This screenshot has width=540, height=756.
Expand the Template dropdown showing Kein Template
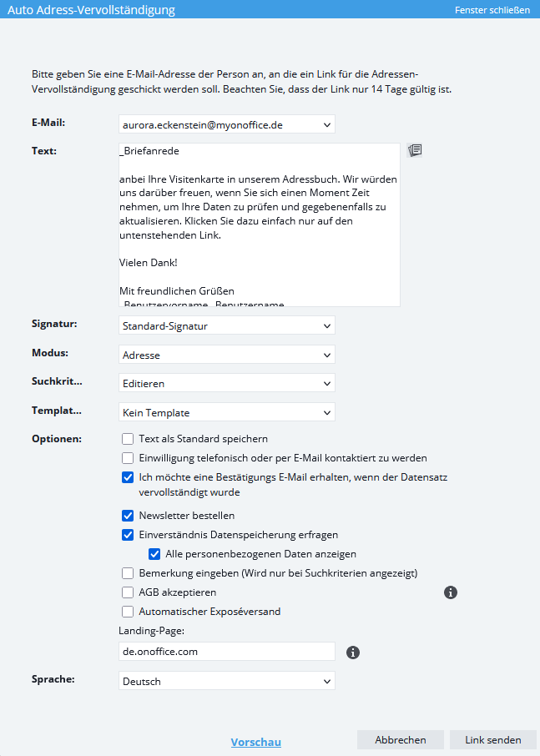pyautogui.click(x=227, y=412)
